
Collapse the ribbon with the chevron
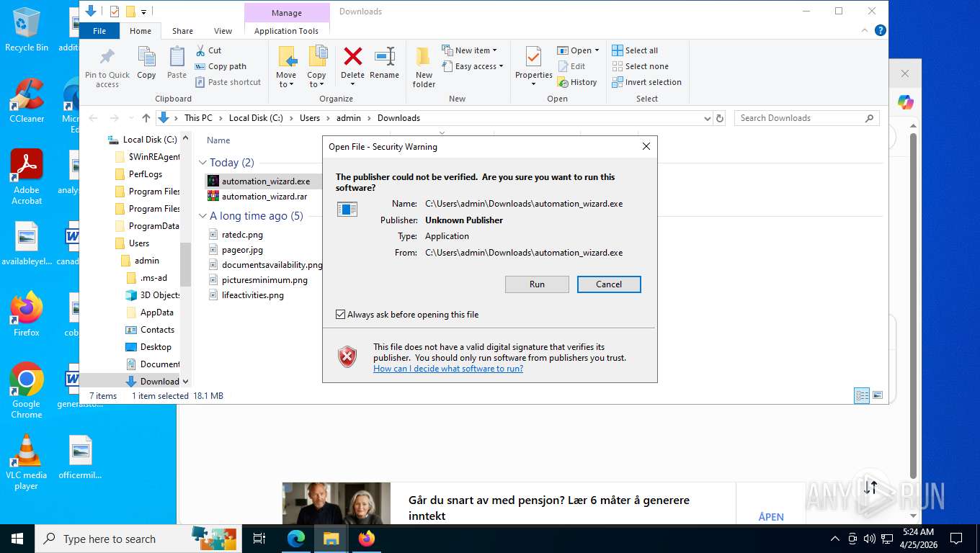click(x=865, y=30)
